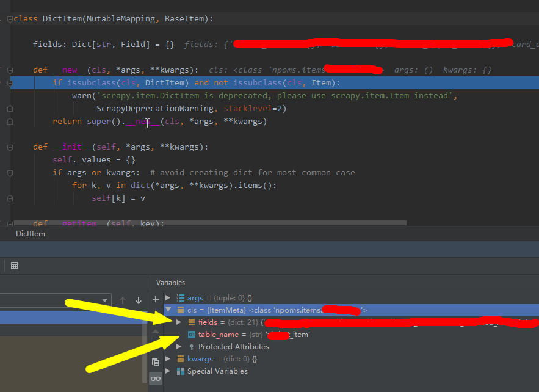
Task: Click the grid icon beside Special Variables
Action: pyautogui.click(x=182, y=371)
